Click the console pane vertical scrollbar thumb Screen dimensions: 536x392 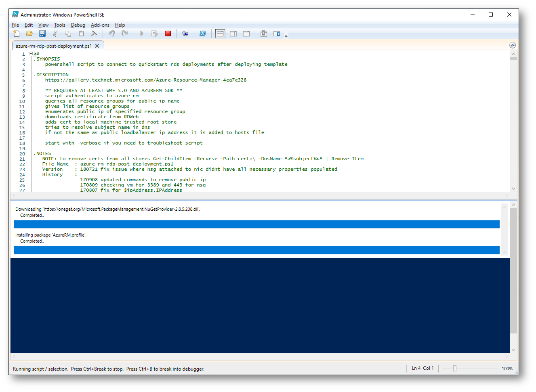coord(513,270)
